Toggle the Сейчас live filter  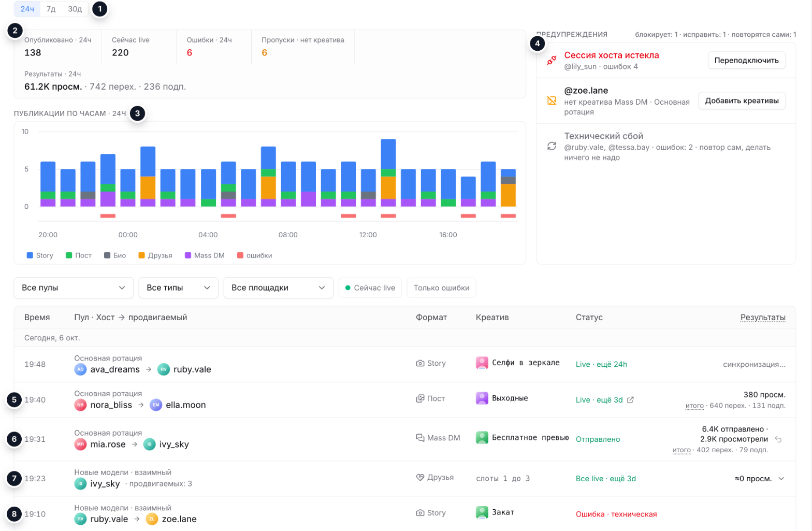click(370, 288)
